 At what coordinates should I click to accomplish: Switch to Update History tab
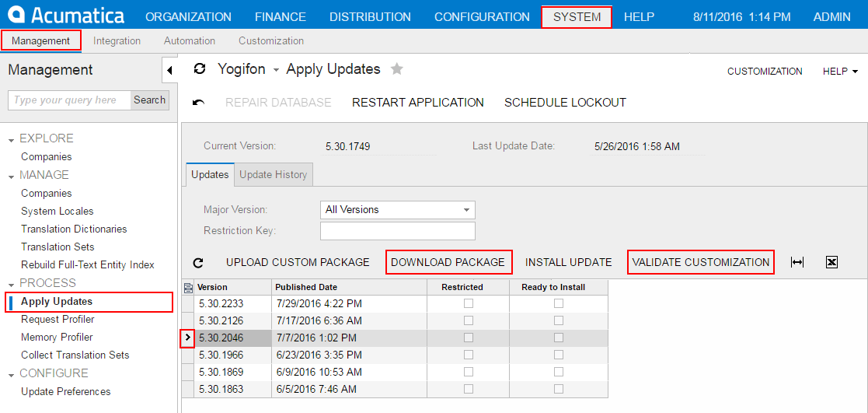pyautogui.click(x=274, y=174)
